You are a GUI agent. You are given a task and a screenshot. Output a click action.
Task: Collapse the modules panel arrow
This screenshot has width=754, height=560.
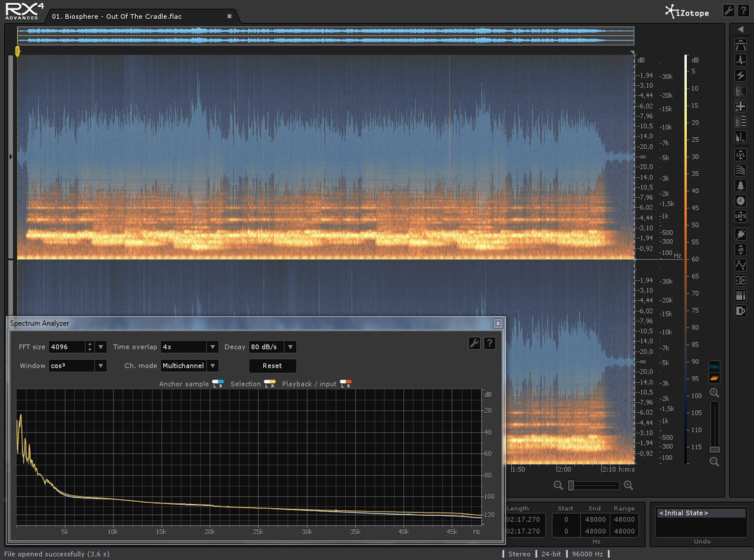tap(741, 30)
